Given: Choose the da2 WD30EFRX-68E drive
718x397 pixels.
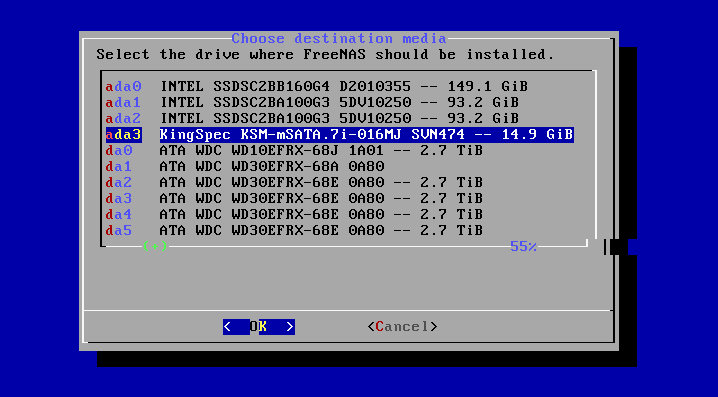Looking at the screenshot, I should point(294,183).
